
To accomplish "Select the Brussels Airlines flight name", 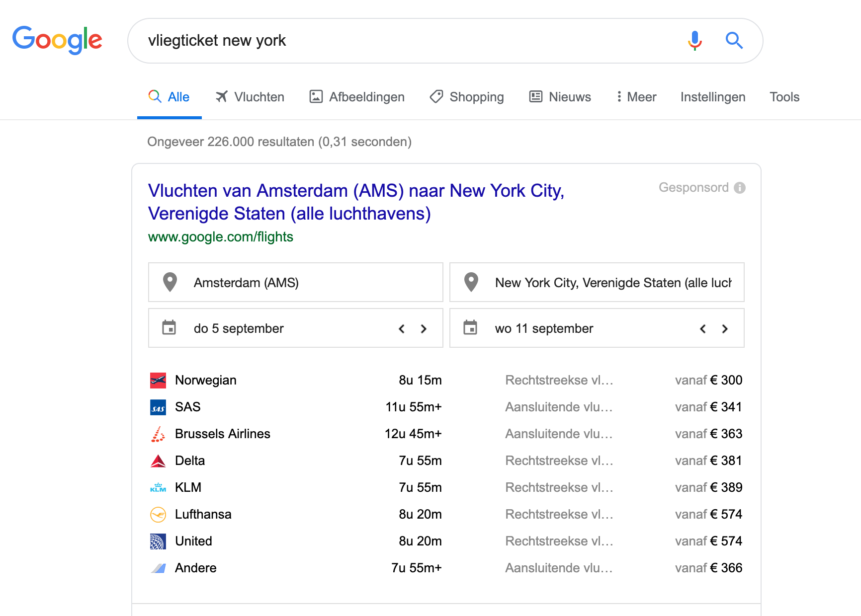I will pos(223,434).
